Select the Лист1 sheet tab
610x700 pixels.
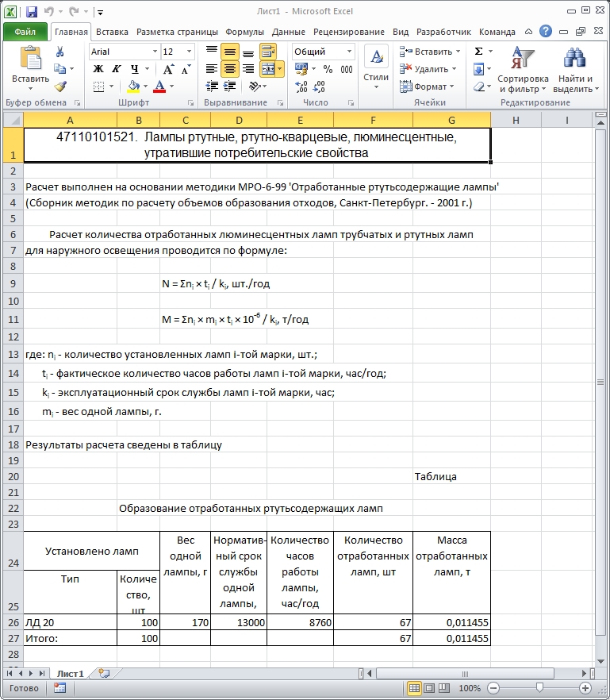click(70, 674)
